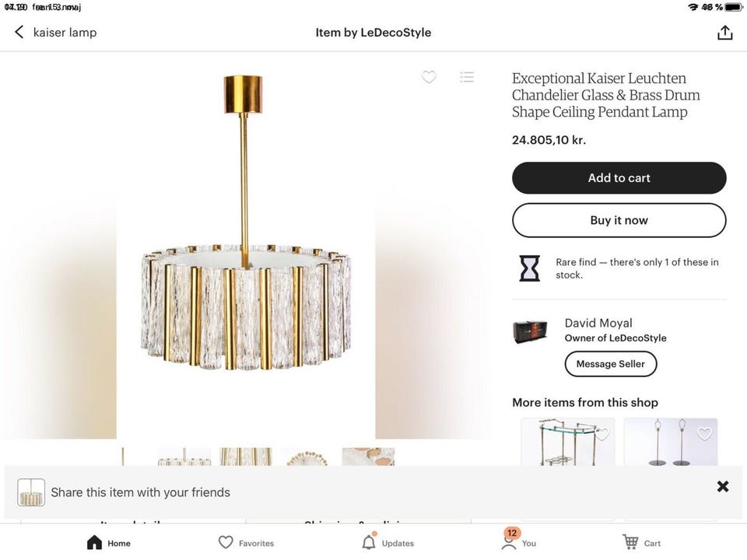Favorite the bar cart shop item
The height and width of the screenshot is (560, 747).
click(601, 434)
